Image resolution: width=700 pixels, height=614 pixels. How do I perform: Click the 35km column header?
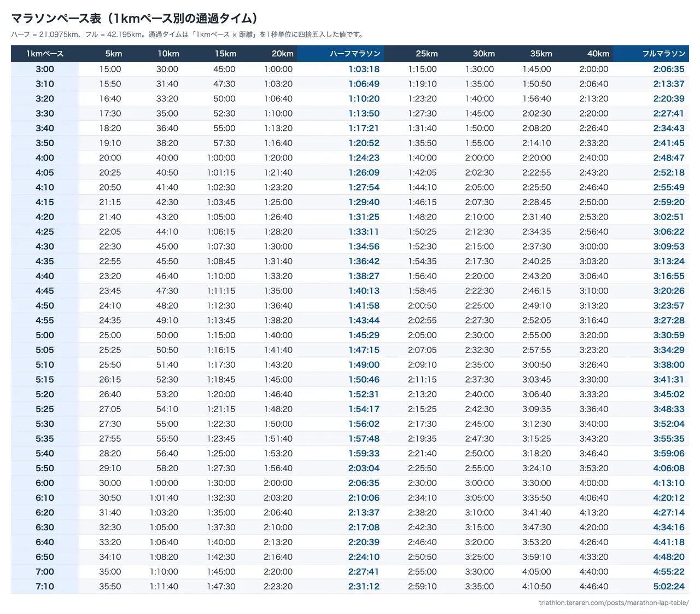[541, 54]
